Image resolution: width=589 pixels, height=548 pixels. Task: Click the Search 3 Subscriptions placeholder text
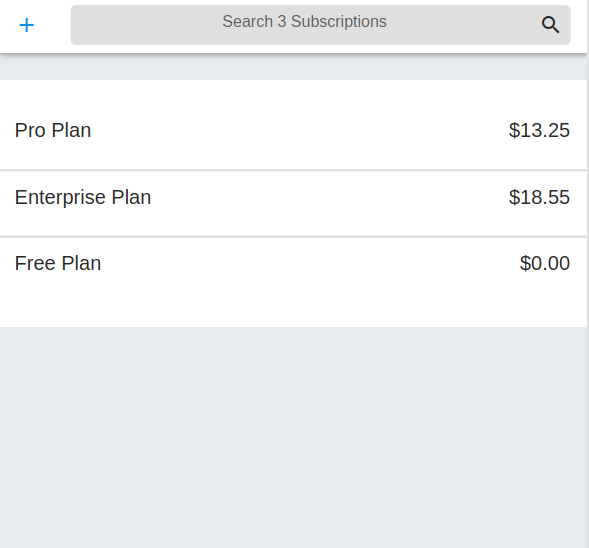tap(304, 21)
